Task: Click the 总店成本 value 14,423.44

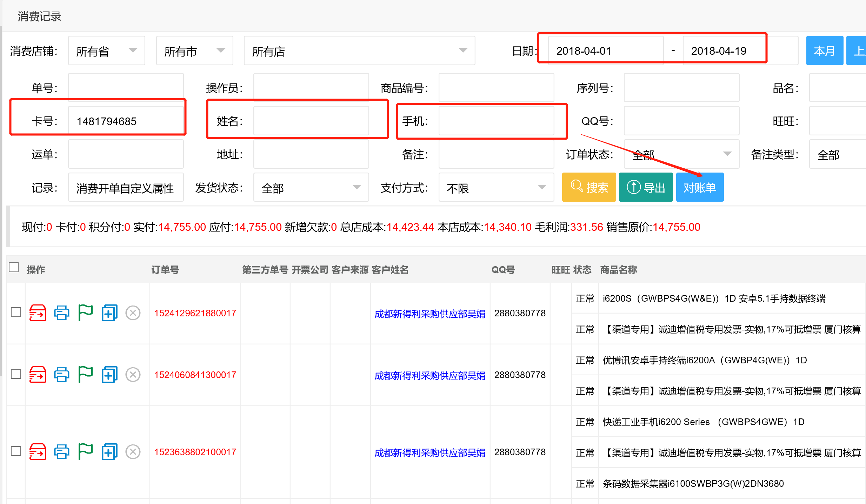Action: pos(410,227)
